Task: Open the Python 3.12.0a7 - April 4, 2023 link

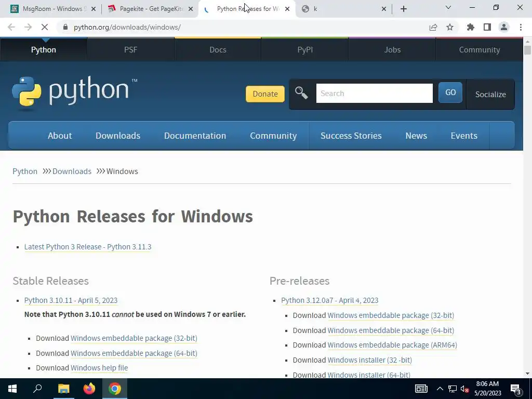Action: 330,300
